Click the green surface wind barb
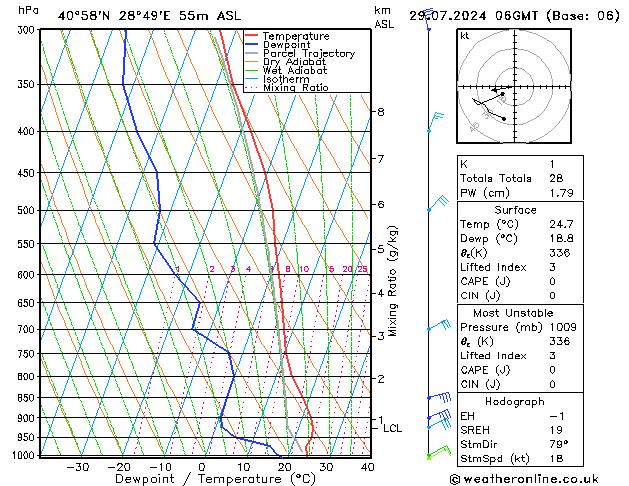This screenshot has width=629, height=486. (x=439, y=452)
